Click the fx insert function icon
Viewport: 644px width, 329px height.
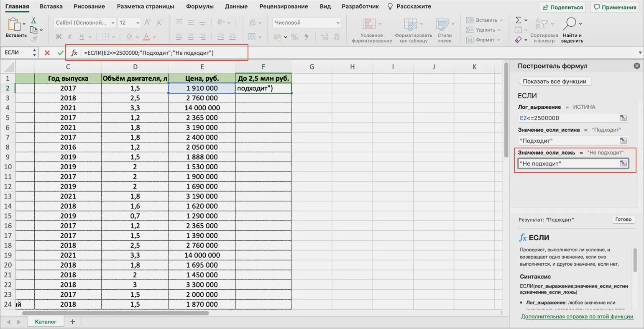pos(74,53)
